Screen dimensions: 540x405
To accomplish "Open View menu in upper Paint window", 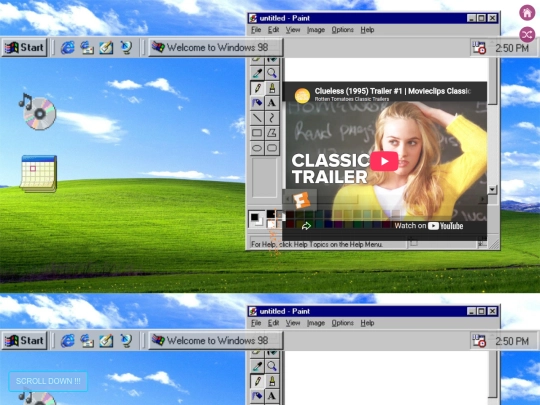I will 293,30.
